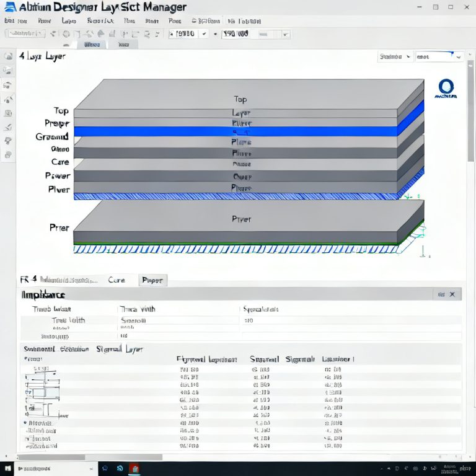Open the 'Stainiea' dropdown above the stackup
476x476 pixels.
click(395, 56)
